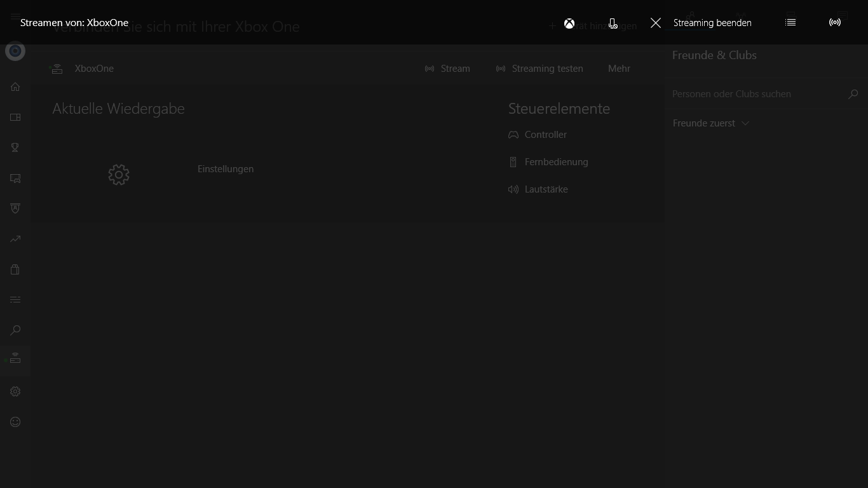Open Game DVR captures icon
The height and width of the screenshot is (488, 868).
pyautogui.click(x=15, y=178)
